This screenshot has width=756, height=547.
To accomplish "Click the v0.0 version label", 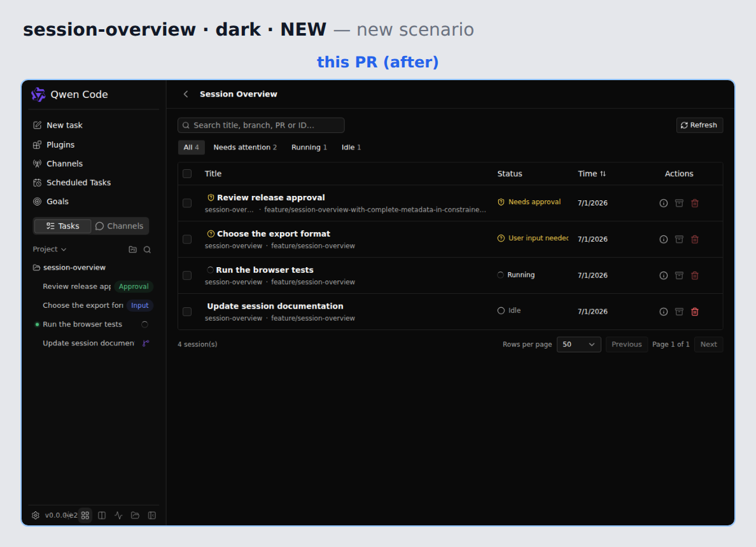I will [x=60, y=516].
